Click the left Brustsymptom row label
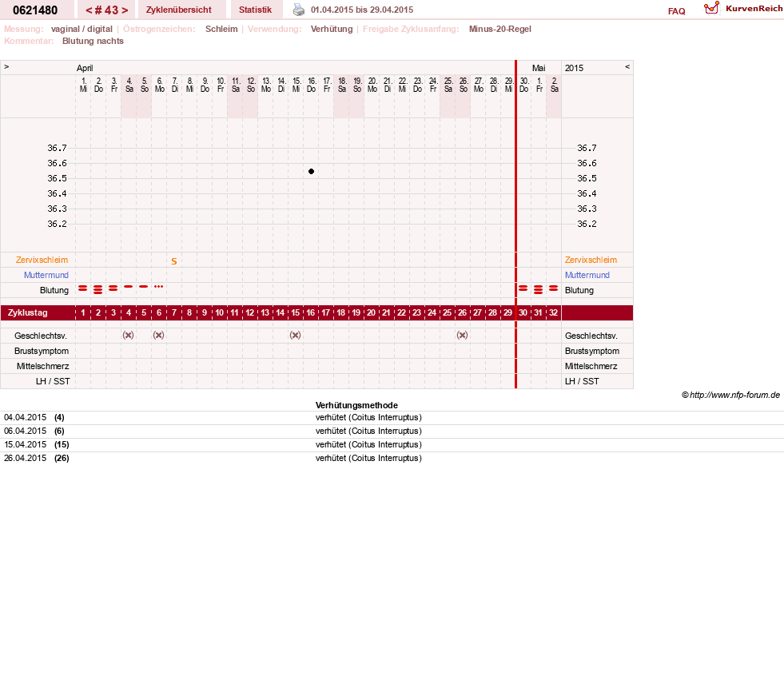 coord(42,351)
